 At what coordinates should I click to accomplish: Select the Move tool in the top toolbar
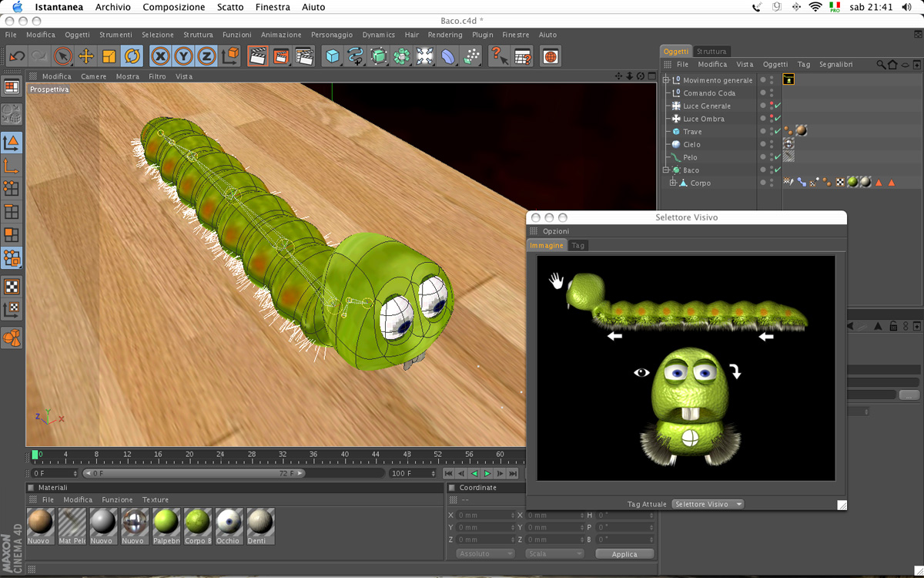click(86, 55)
